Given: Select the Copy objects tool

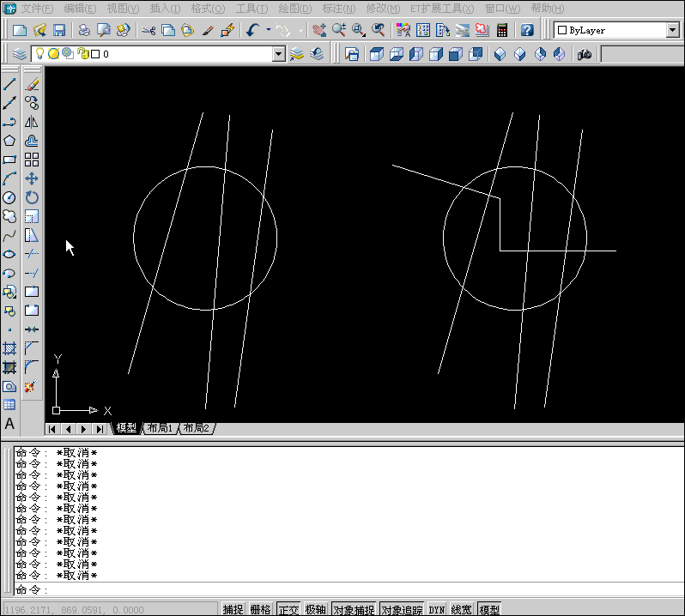Looking at the screenshot, I should [32, 103].
